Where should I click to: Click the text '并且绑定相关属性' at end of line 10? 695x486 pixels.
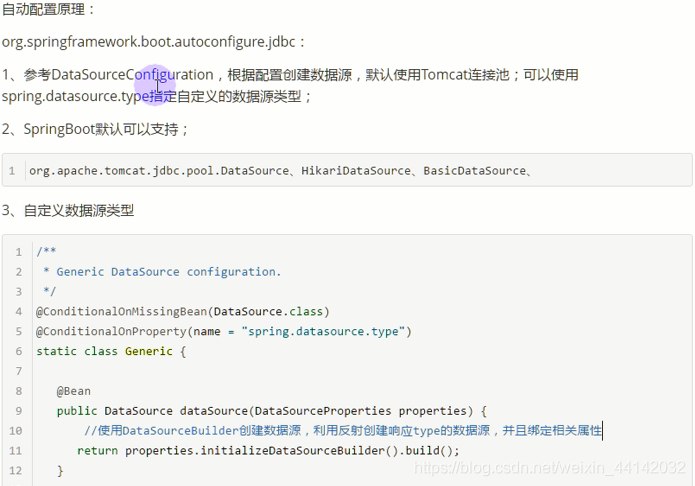(552, 431)
